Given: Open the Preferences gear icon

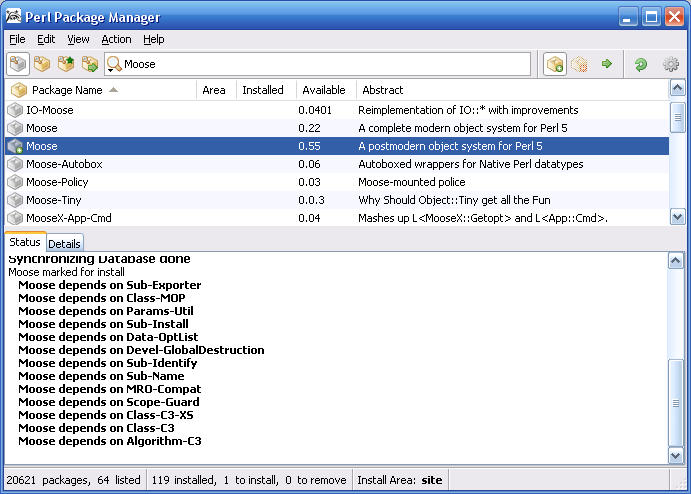Looking at the screenshot, I should click(671, 64).
